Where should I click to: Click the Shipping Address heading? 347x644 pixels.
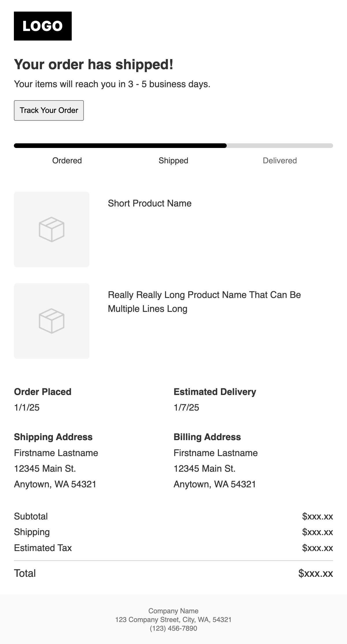53,437
